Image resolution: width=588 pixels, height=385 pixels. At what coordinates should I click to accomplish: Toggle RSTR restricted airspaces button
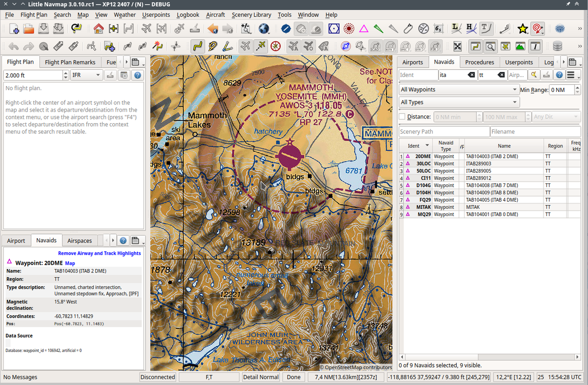point(390,46)
